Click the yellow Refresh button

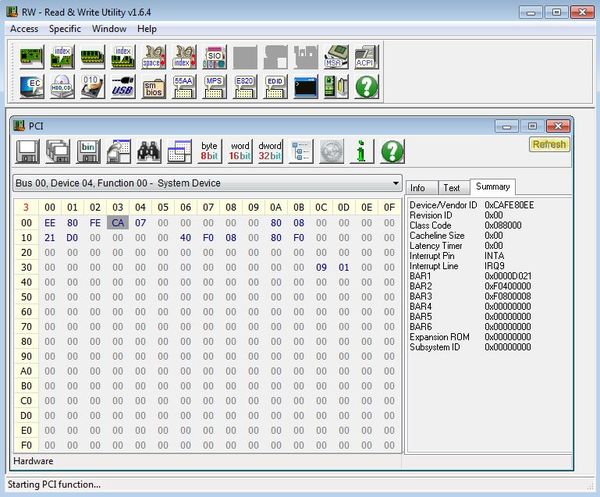point(548,144)
